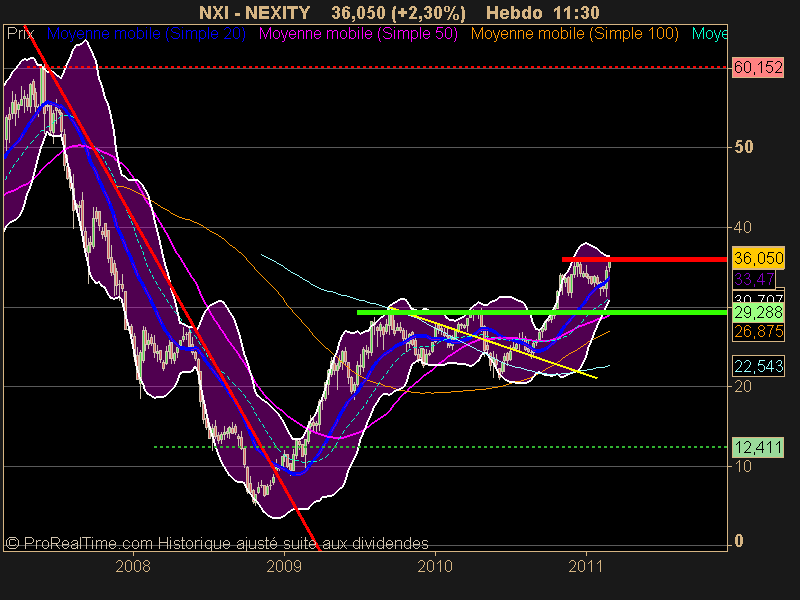Click the 20 price axis value
The height and width of the screenshot is (600, 800).
[x=743, y=387]
